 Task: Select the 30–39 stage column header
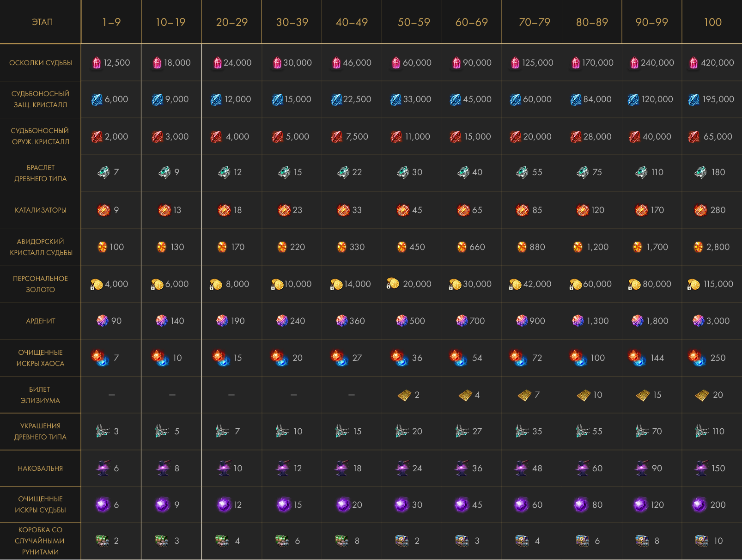point(292,22)
